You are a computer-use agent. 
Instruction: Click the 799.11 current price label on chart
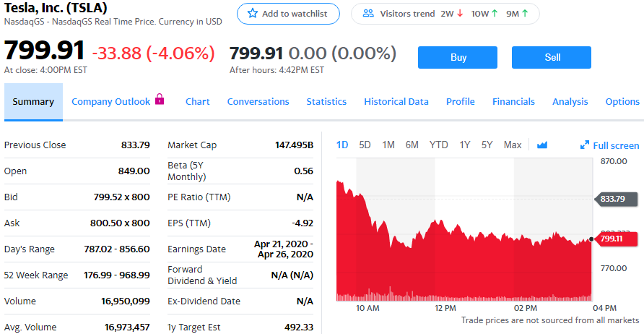click(617, 239)
